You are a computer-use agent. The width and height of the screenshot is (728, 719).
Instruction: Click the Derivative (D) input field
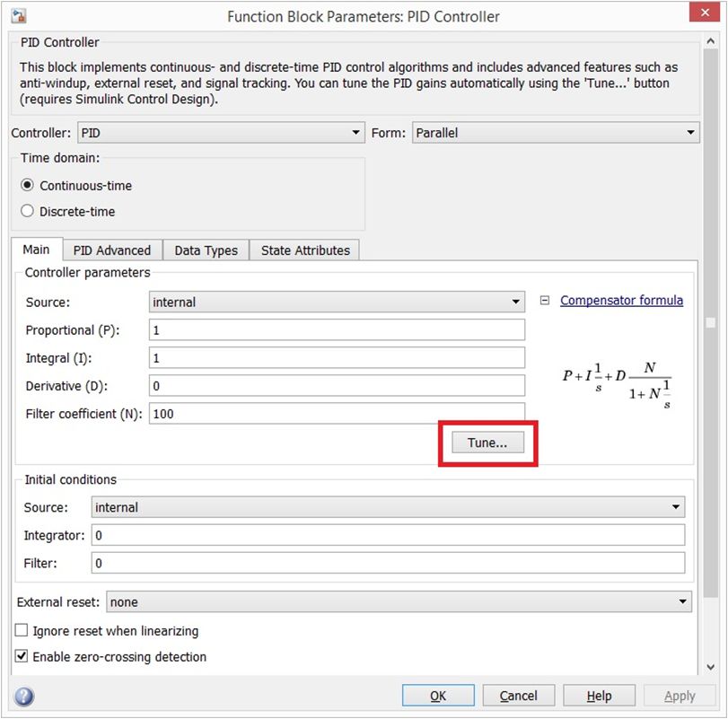coord(338,385)
